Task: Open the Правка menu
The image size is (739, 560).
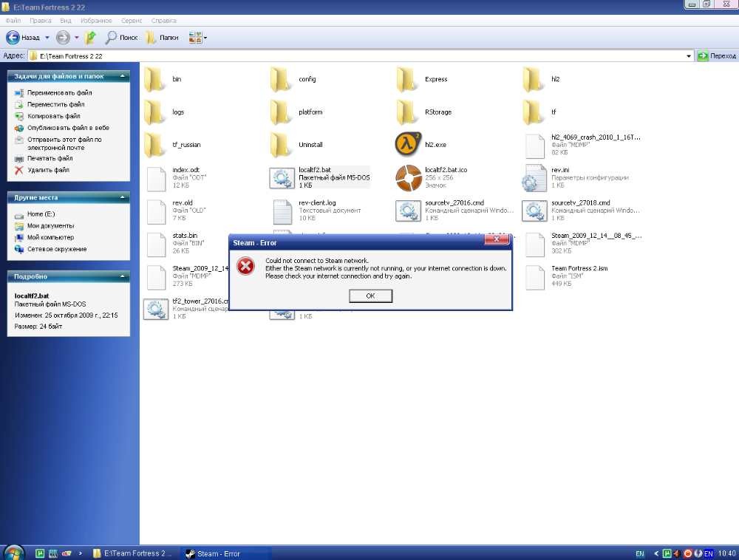Action: click(41, 21)
